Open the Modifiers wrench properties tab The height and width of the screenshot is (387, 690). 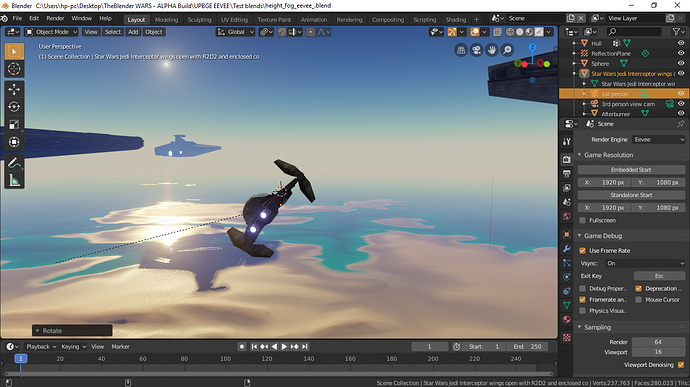pyautogui.click(x=567, y=249)
